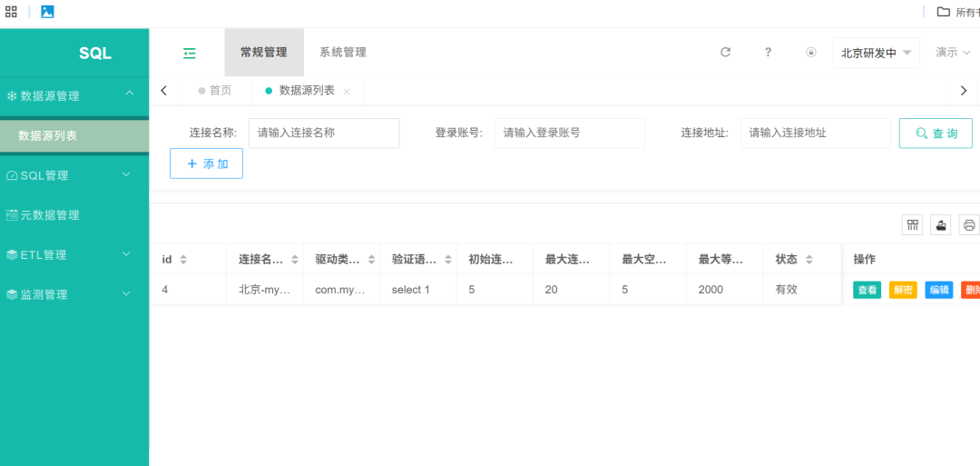Sort by the 驱动类 column arrows
980x466 pixels.
pos(371,259)
